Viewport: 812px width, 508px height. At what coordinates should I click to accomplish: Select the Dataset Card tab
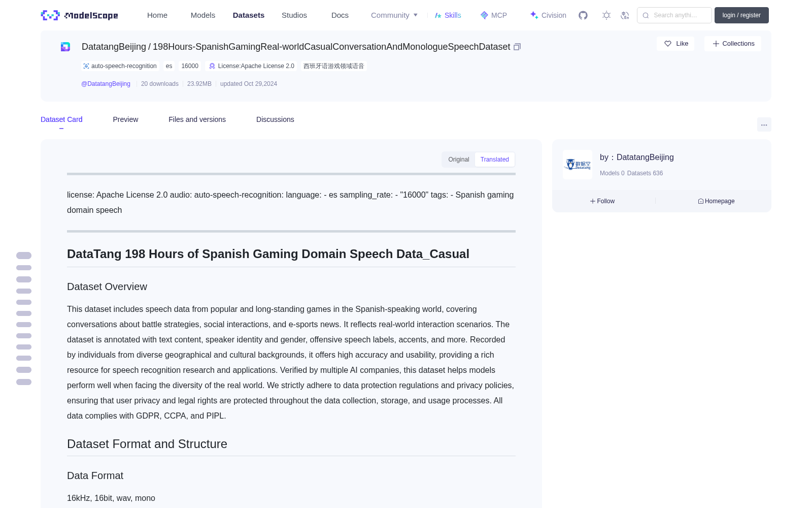(61, 119)
